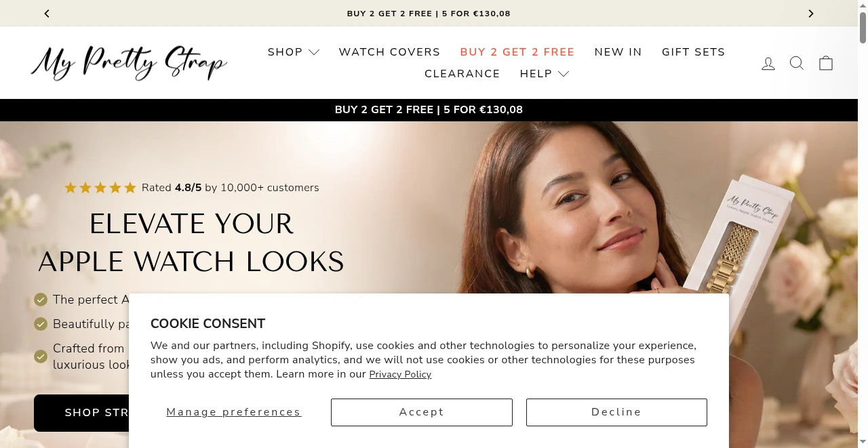Screen dimensions: 868x448
Task: Expand the HELP dropdown menu
Action: click(x=545, y=74)
